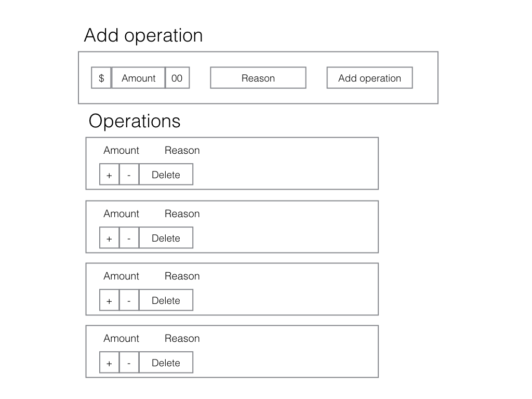The image size is (532, 399).
Task: Select the second operation's Reason label
Action: pos(182,214)
